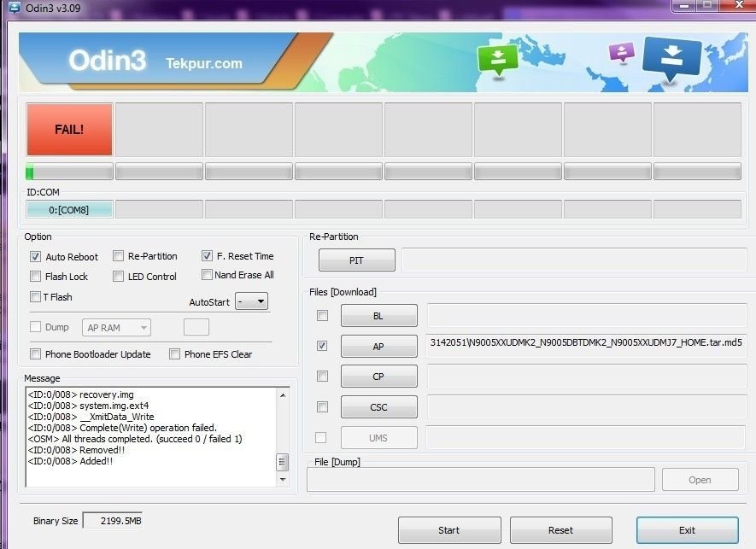Click the Exit button
Image resolution: width=756 pixels, height=549 pixels.
(688, 530)
